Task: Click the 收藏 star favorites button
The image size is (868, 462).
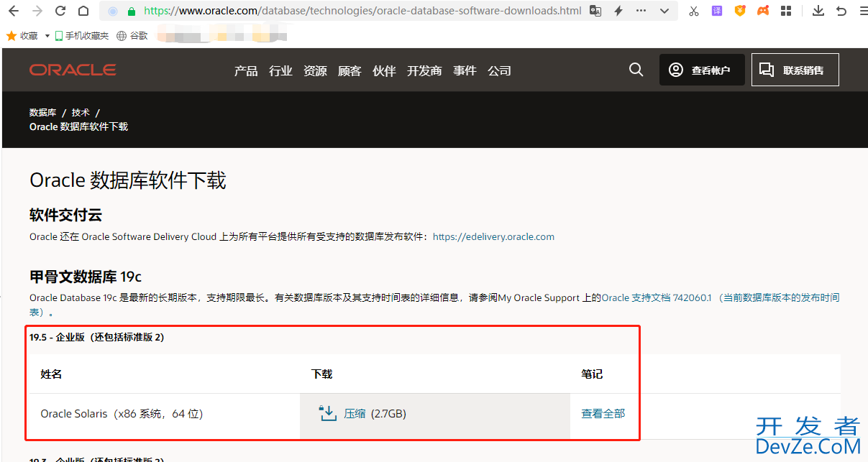Action: (x=22, y=35)
